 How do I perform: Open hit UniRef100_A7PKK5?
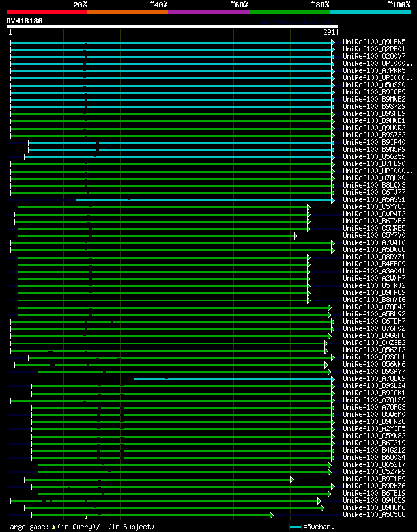[x=374, y=70]
